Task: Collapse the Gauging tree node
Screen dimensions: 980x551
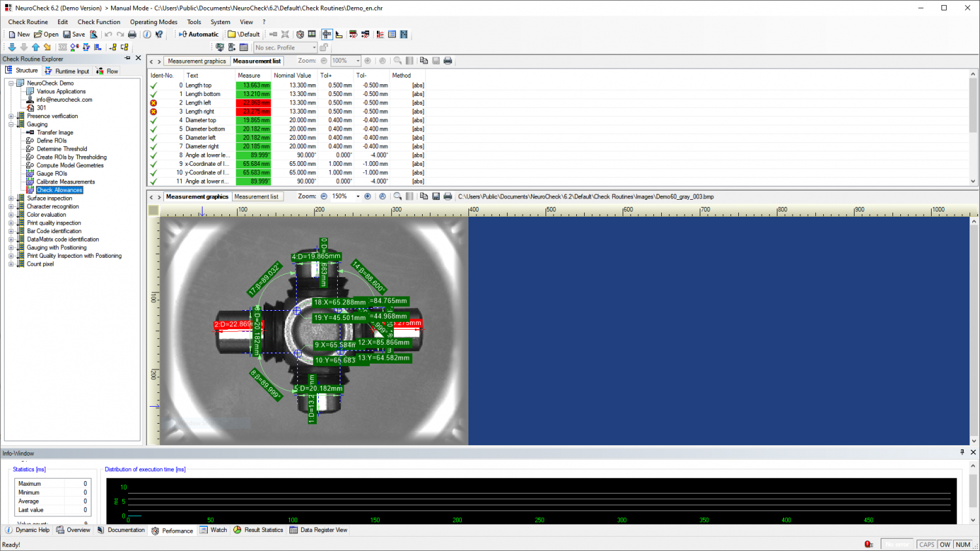Action: (11, 125)
